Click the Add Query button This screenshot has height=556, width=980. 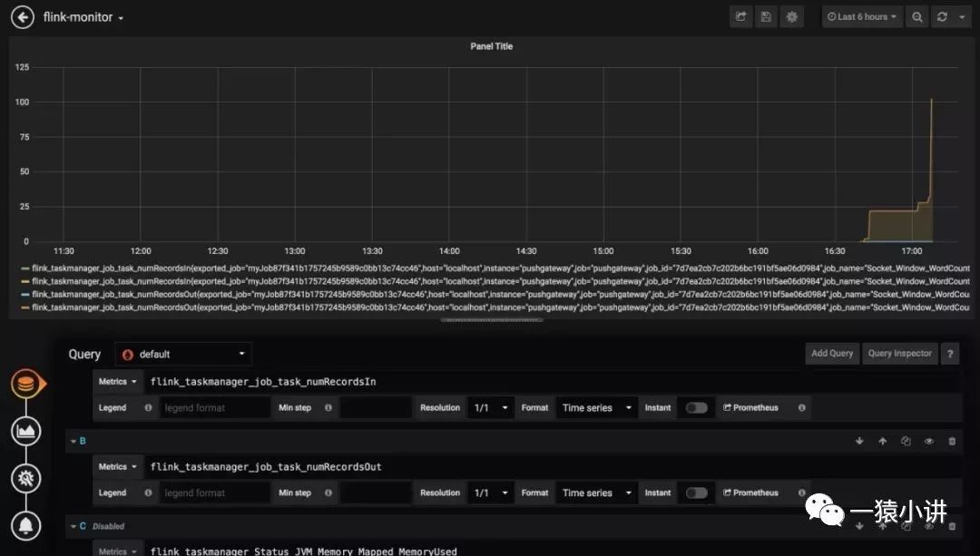[x=832, y=354]
